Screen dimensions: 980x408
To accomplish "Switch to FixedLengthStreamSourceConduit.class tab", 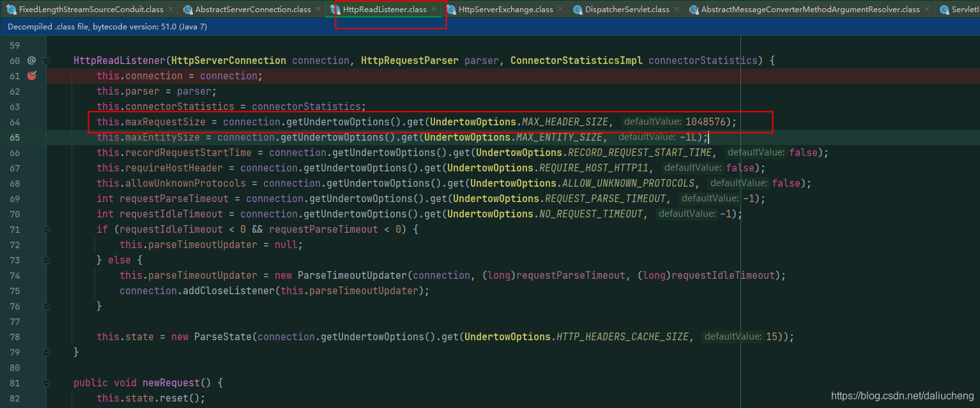I will [x=91, y=10].
